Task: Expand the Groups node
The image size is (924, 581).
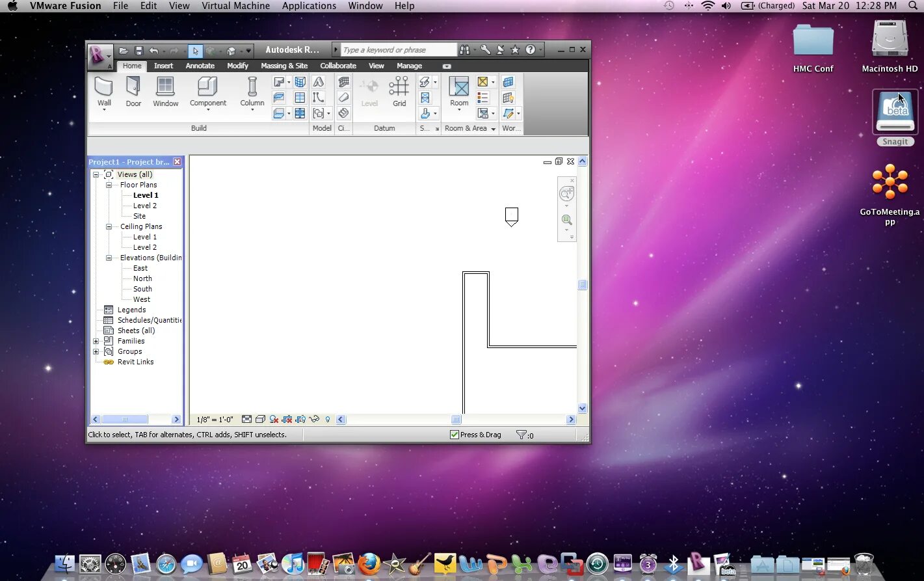Action: point(96,351)
